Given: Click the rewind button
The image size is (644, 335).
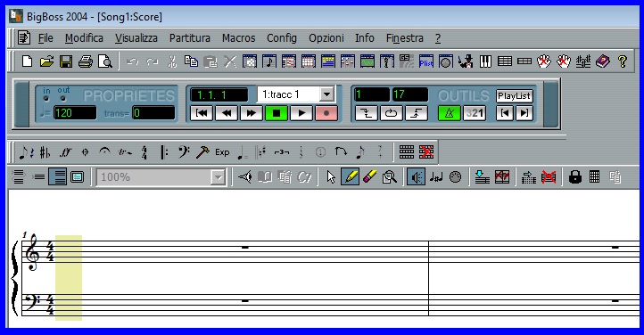Looking at the screenshot, I should tap(227, 113).
